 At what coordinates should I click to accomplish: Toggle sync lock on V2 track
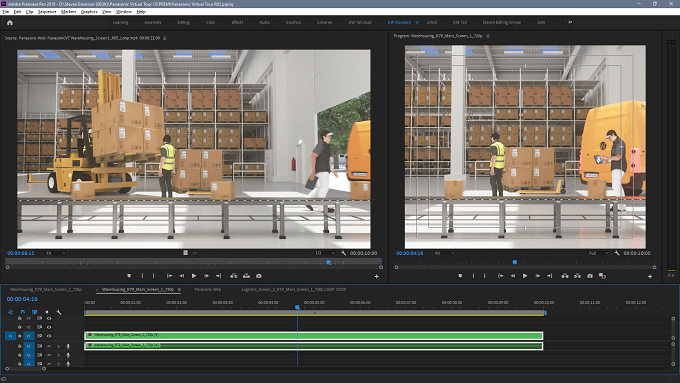[39, 327]
